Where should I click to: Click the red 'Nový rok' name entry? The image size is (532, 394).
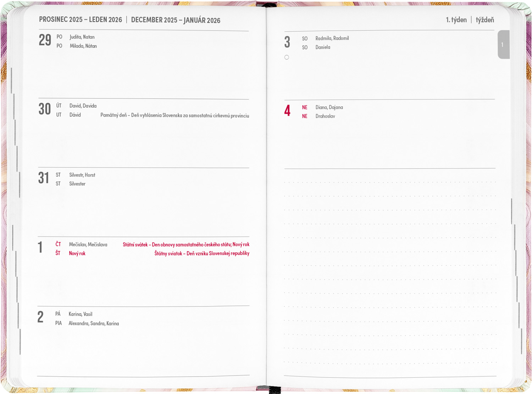(x=77, y=253)
